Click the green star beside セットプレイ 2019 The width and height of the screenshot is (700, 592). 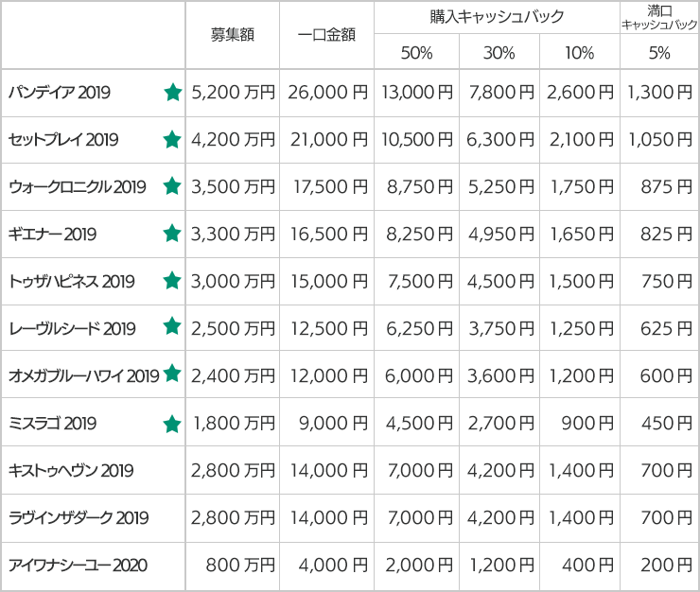pyautogui.click(x=172, y=140)
